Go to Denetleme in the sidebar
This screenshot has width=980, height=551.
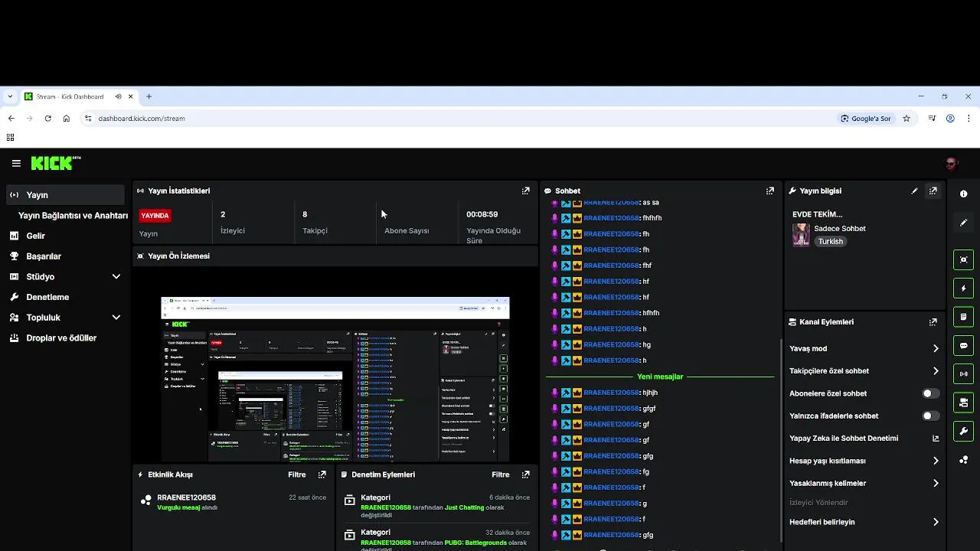click(x=47, y=297)
